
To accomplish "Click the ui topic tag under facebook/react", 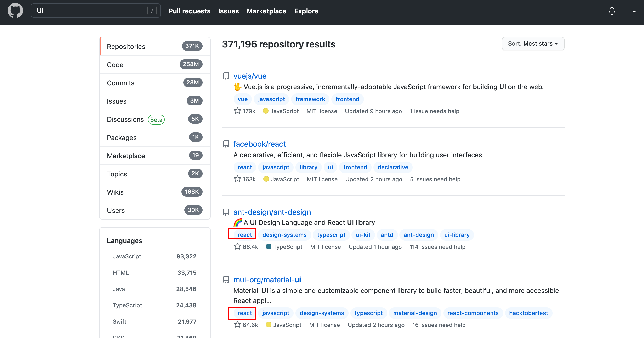I will [330, 167].
